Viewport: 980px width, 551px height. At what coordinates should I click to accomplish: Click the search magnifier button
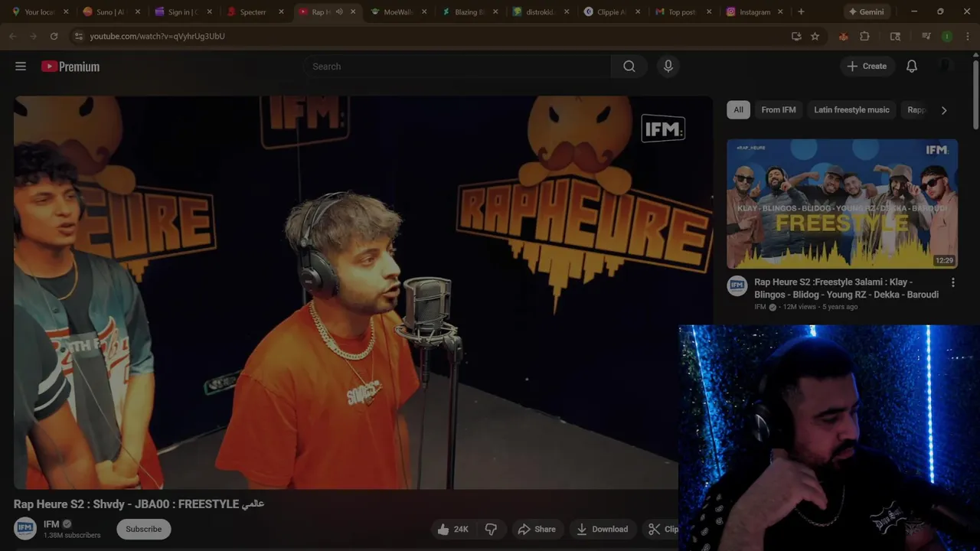click(x=629, y=67)
